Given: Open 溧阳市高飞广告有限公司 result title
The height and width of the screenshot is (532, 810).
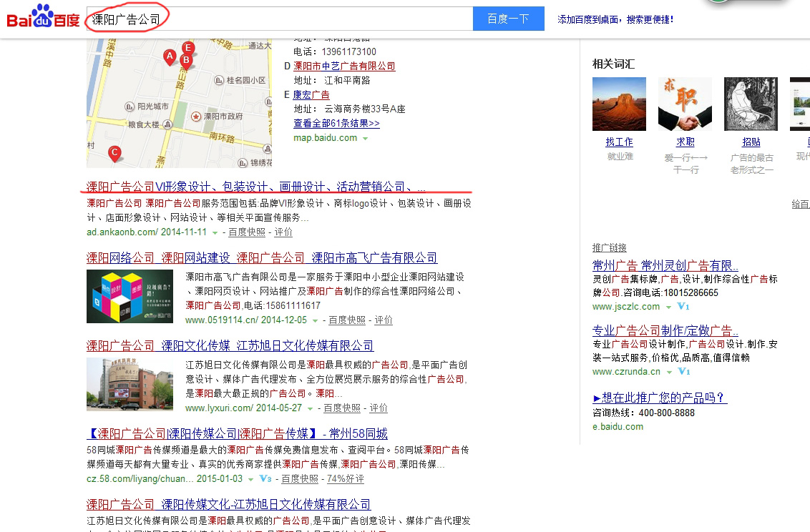Looking at the screenshot, I should click(x=262, y=257).
